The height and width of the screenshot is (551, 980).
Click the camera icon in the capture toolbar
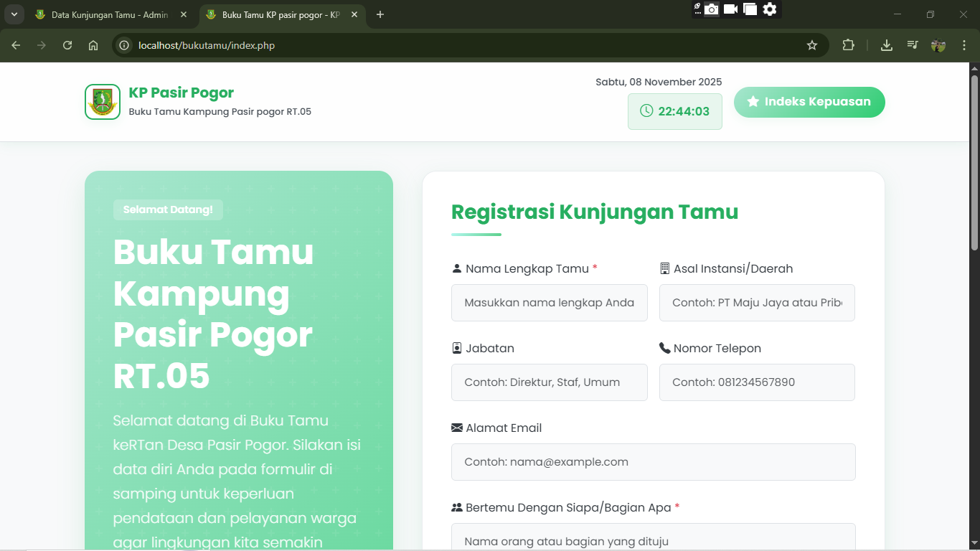(x=711, y=10)
